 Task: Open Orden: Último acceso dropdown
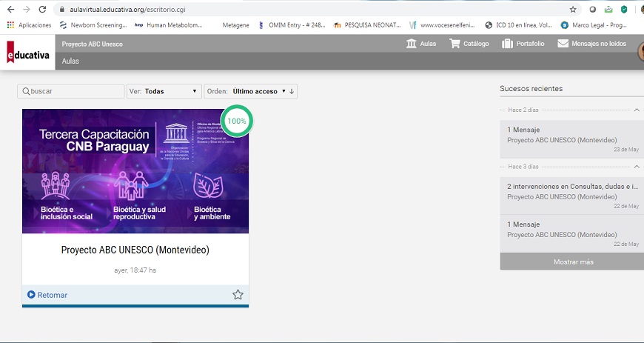coord(246,91)
